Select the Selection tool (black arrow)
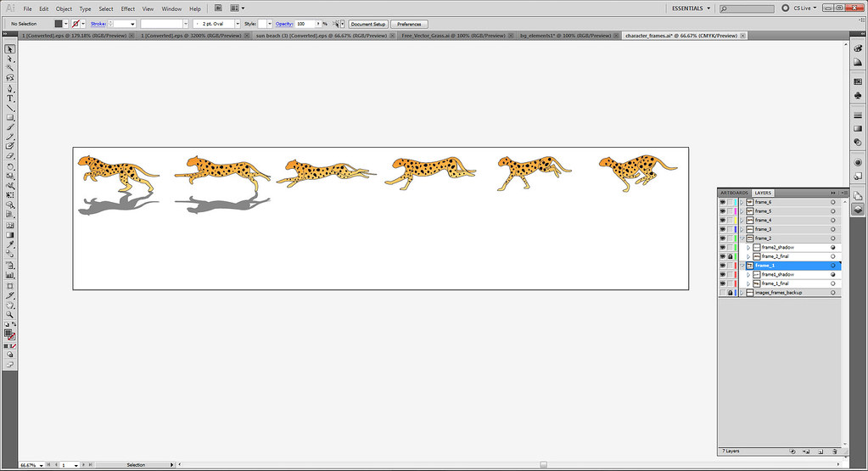Viewport: 868px width, 471px height. tap(9, 49)
